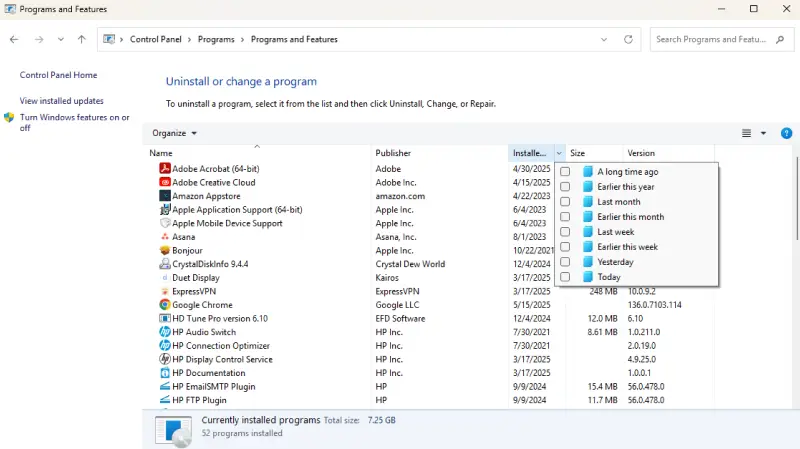This screenshot has height=449, width=800.
Task: Navigate to Control Panel breadcrumb
Action: click(156, 39)
